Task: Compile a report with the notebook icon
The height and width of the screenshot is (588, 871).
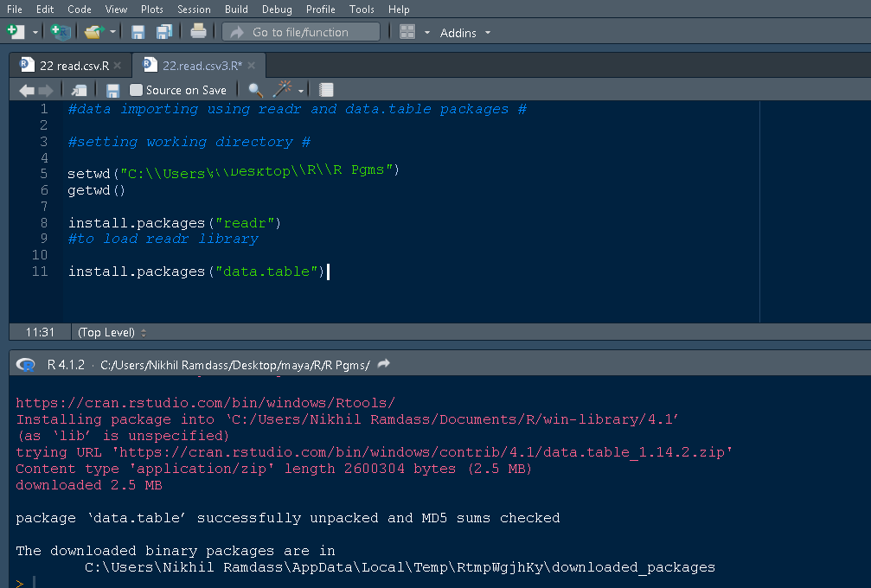Action: pos(325,89)
